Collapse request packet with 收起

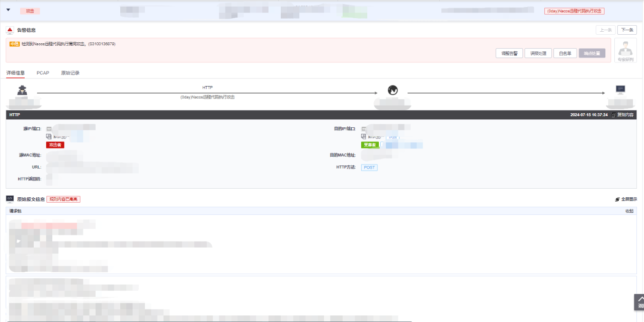pos(629,211)
